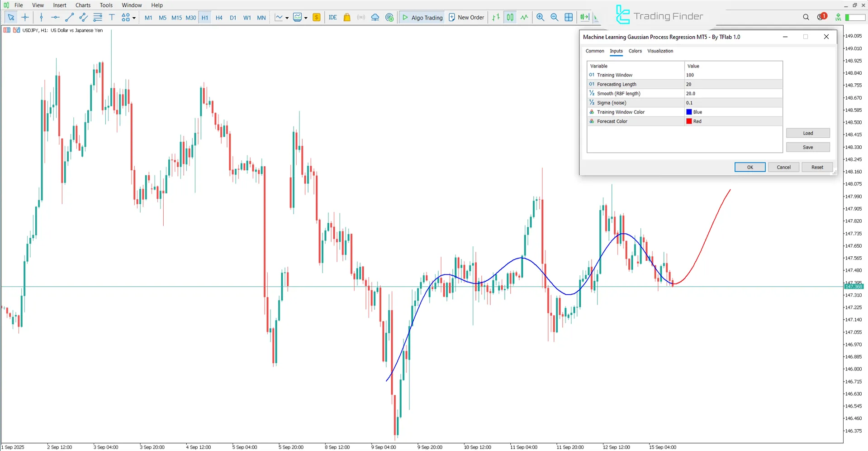Select the Crosshair tool
This screenshot has height=451, width=868.
click(x=25, y=17)
